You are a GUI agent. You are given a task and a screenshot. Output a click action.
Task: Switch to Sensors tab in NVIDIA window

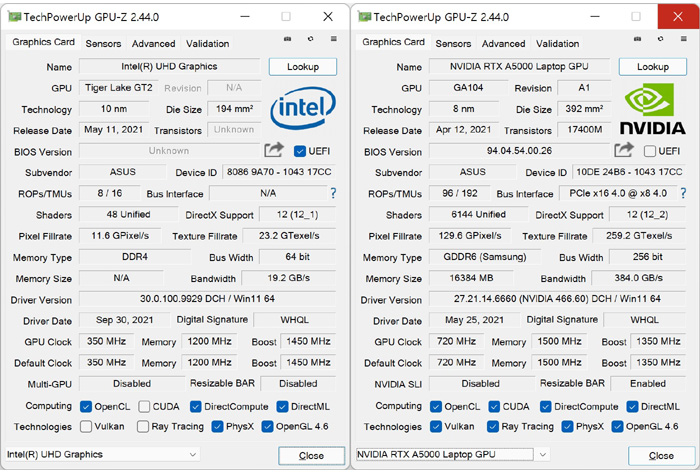[x=453, y=44]
